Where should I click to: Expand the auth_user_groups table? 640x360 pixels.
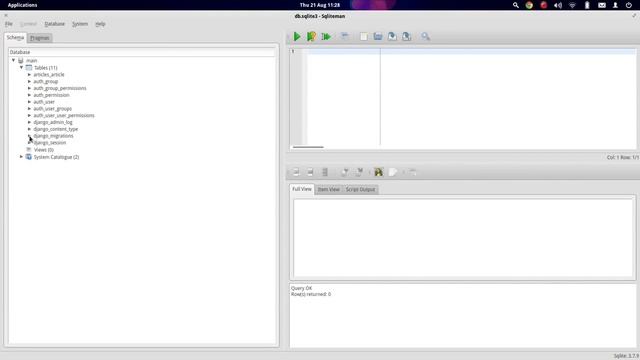click(x=29, y=109)
